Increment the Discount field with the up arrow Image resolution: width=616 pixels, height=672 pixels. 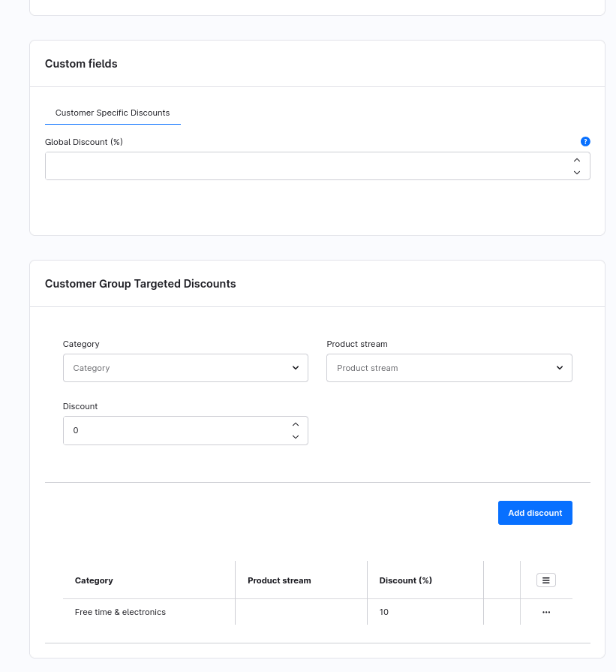tap(295, 424)
